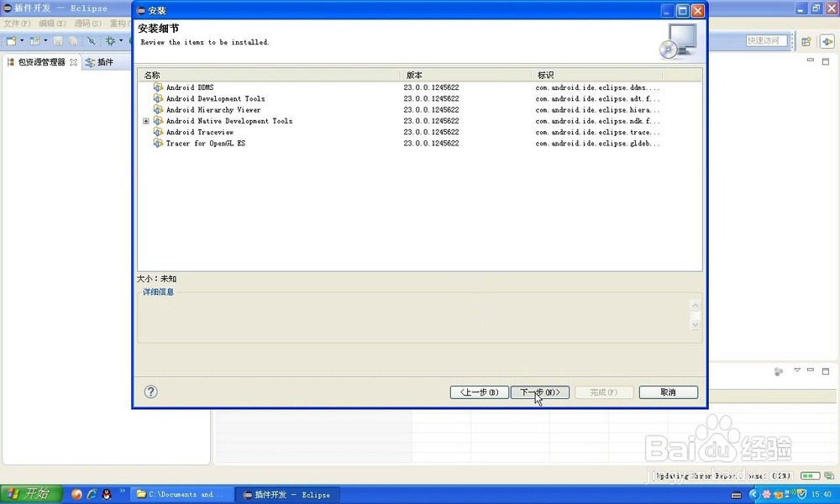Click the details scroll up arrow
The height and width of the screenshot is (504, 840).
pyautogui.click(x=696, y=306)
